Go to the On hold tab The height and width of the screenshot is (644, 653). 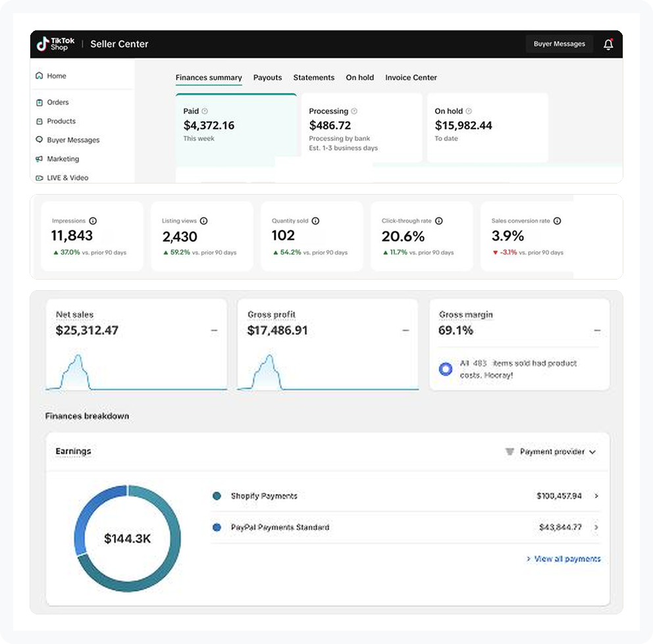coord(360,78)
